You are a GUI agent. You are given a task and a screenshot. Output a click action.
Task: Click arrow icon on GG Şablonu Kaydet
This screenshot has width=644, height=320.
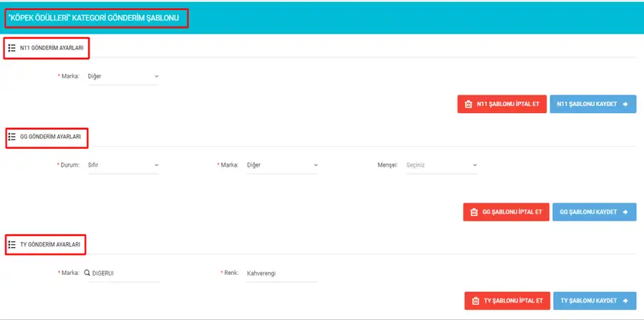(x=625, y=212)
